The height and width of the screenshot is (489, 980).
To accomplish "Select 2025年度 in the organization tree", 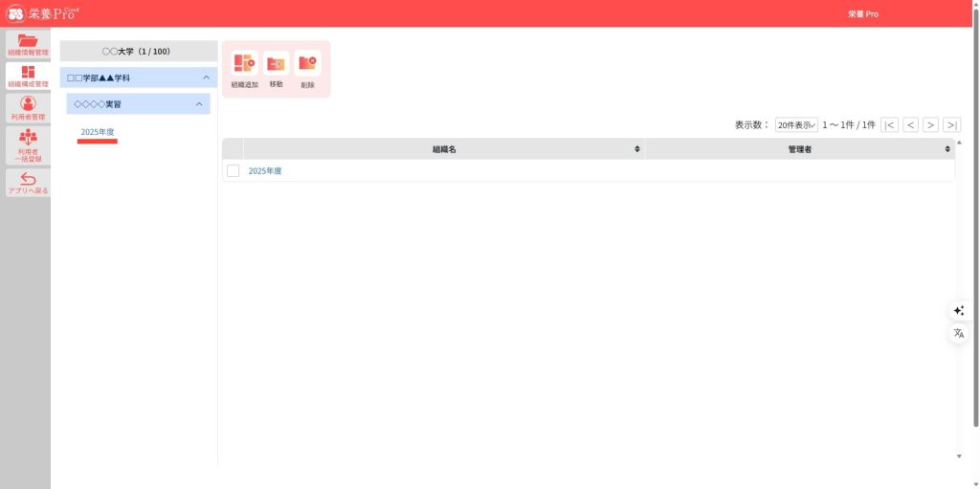I will (x=98, y=132).
